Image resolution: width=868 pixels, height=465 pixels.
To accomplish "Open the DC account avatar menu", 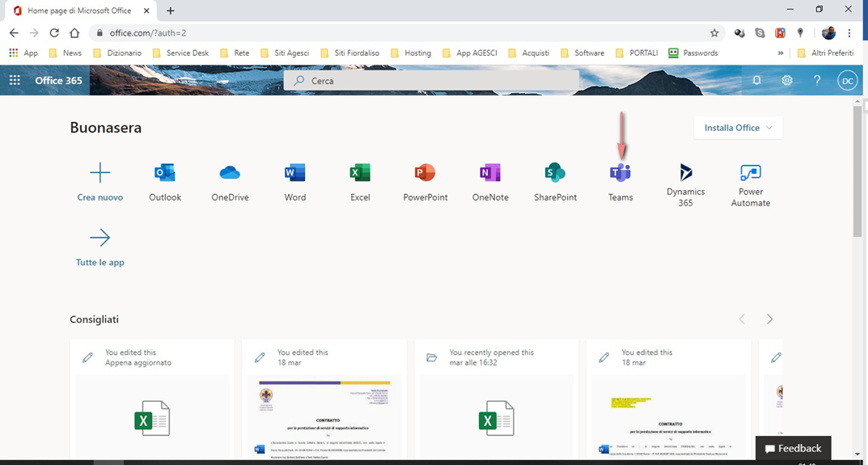I will coord(847,80).
